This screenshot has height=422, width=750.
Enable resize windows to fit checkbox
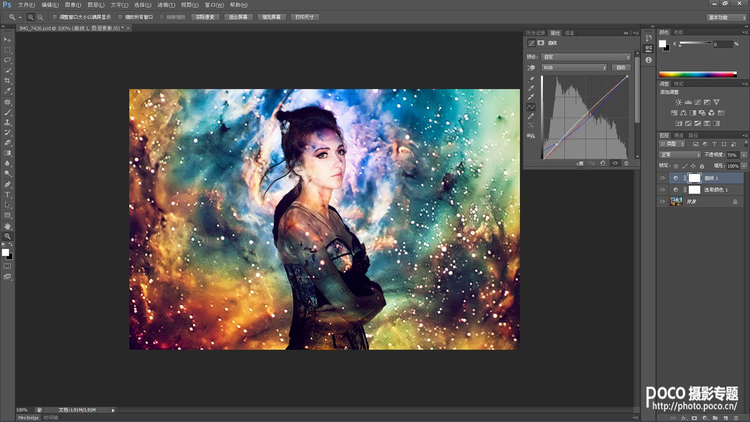54,17
